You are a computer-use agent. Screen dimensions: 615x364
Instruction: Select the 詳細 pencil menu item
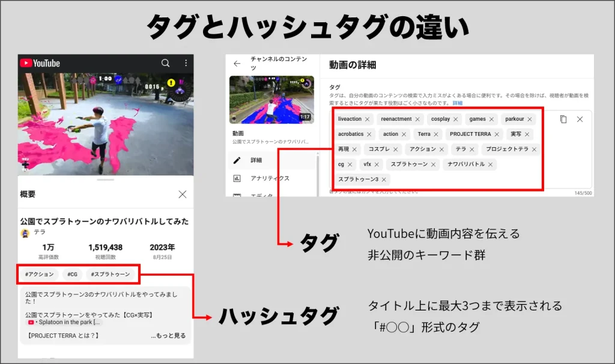coord(271,160)
